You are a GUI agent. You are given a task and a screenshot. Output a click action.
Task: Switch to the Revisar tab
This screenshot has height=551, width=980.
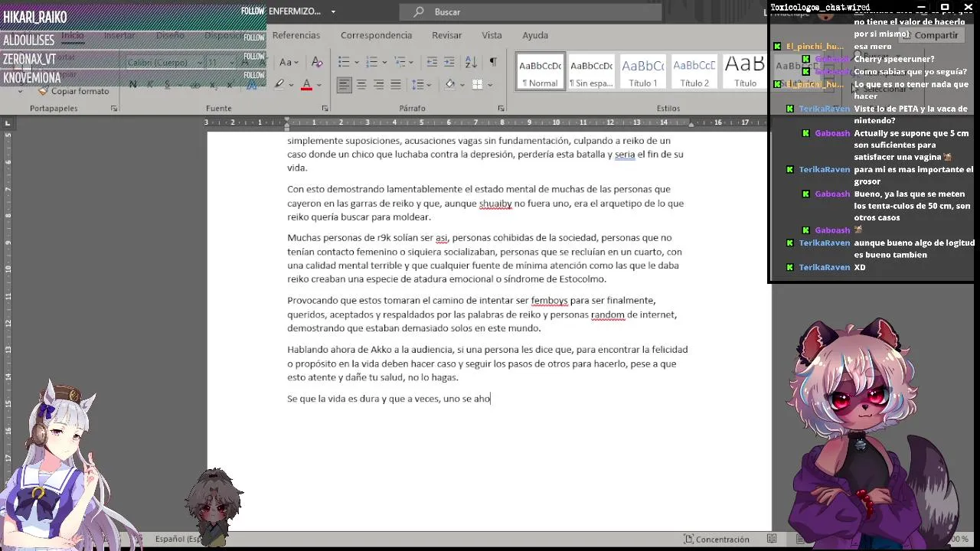pyautogui.click(x=446, y=35)
